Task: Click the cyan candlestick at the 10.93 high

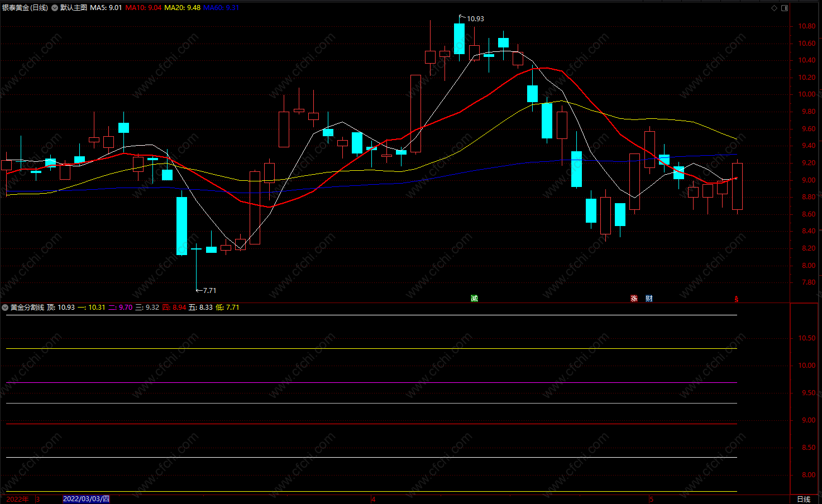Action: (x=459, y=39)
